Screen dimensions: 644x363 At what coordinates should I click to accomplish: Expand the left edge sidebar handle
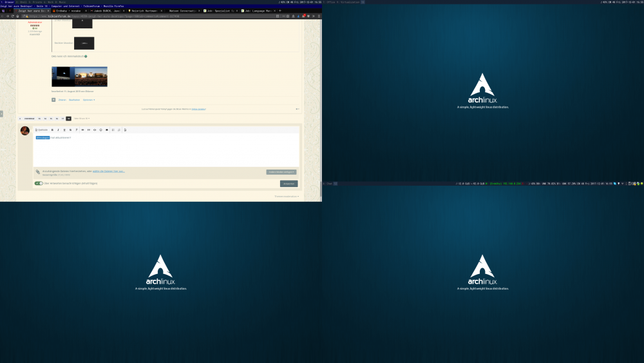(x=1, y=114)
